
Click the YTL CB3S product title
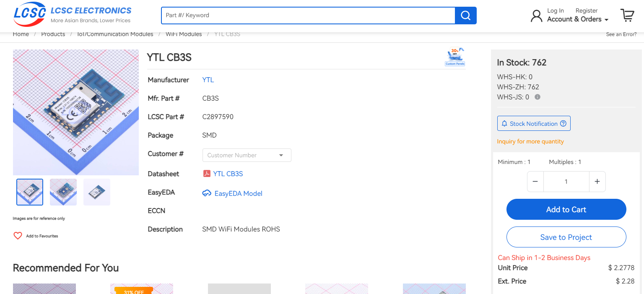169,57
